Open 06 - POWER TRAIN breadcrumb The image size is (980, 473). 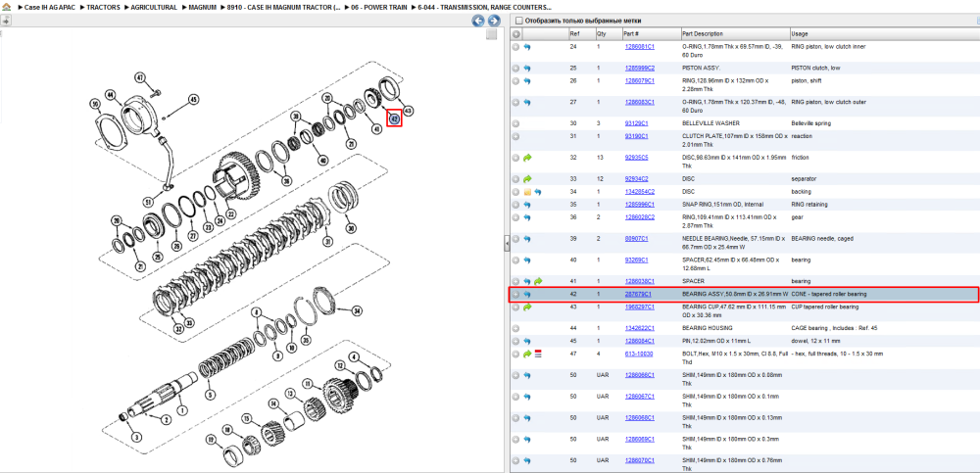[x=379, y=7]
